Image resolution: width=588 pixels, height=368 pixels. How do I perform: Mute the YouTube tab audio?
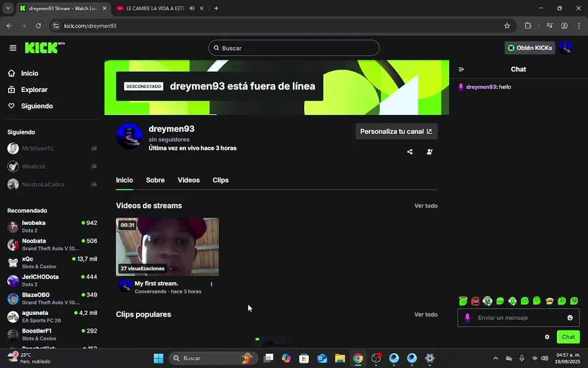191,8
